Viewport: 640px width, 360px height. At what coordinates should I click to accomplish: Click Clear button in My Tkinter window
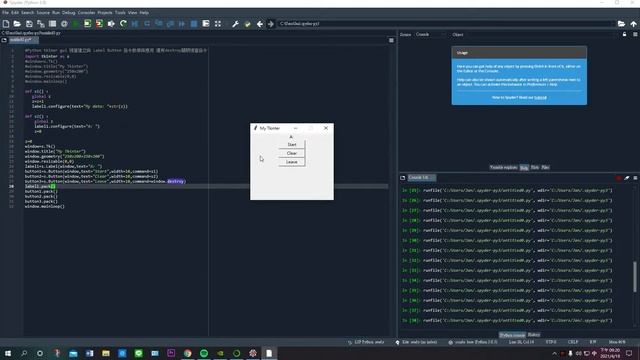pyautogui.click(x=291, y=153)
